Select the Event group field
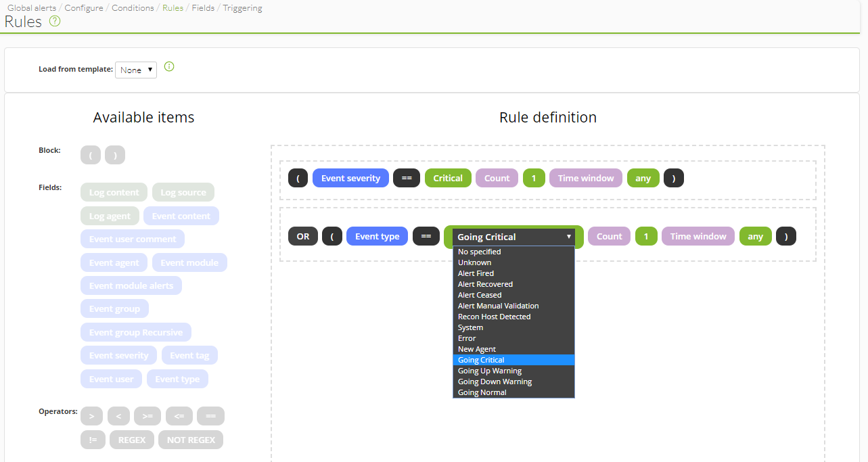The width and height of the screenshot is (868, 462). click(114, 309)
